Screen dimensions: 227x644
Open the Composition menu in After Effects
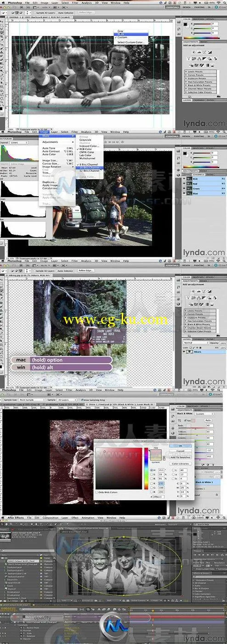tap(51, 518)
